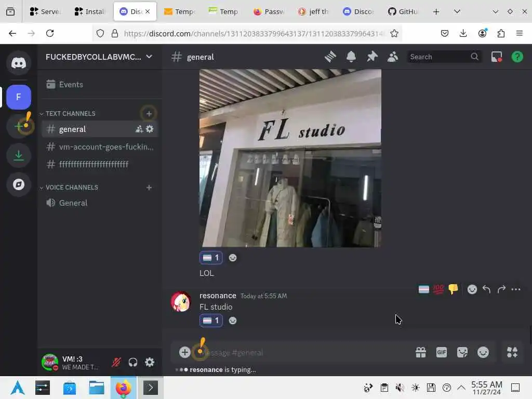Add new text channel plus
This screenshot has width=532, height=399.
[149, 114]
